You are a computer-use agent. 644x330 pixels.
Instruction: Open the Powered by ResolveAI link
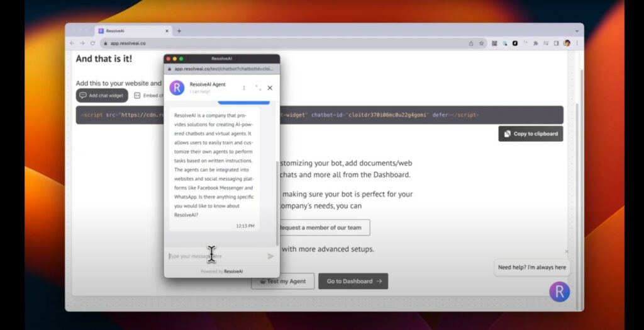pos(222,271)
